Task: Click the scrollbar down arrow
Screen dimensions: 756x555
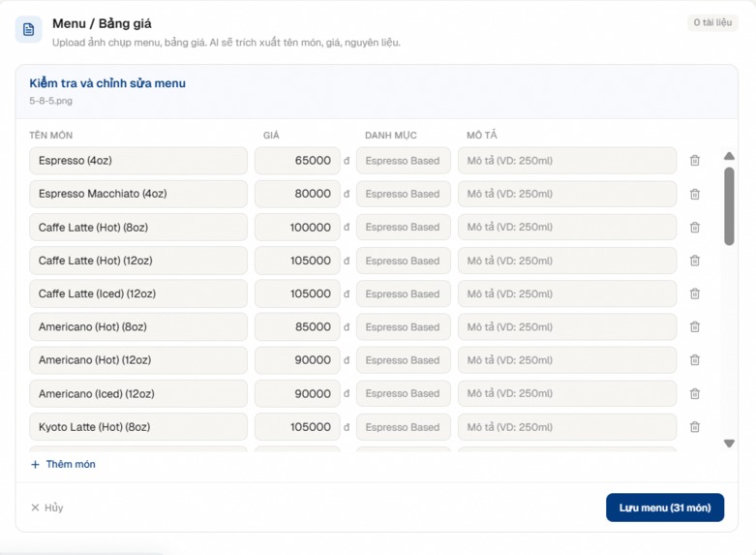Action: pyautogui.click(x=729, y=443)
